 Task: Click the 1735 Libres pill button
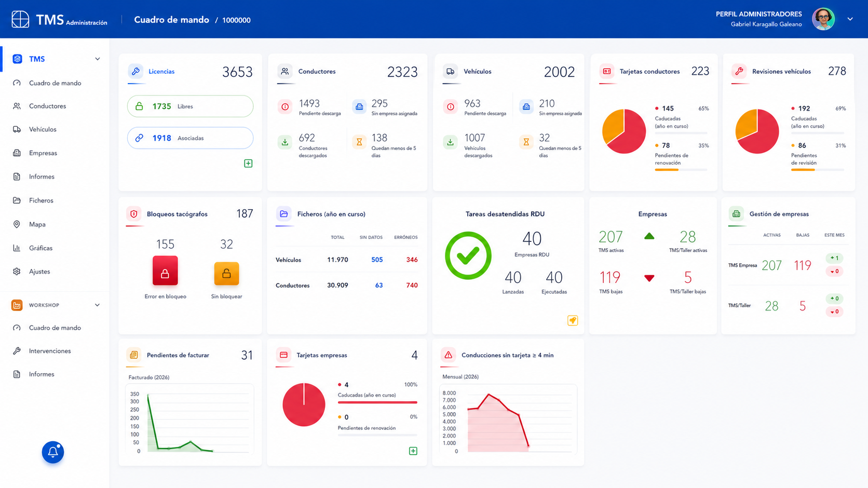coord(190,106)
